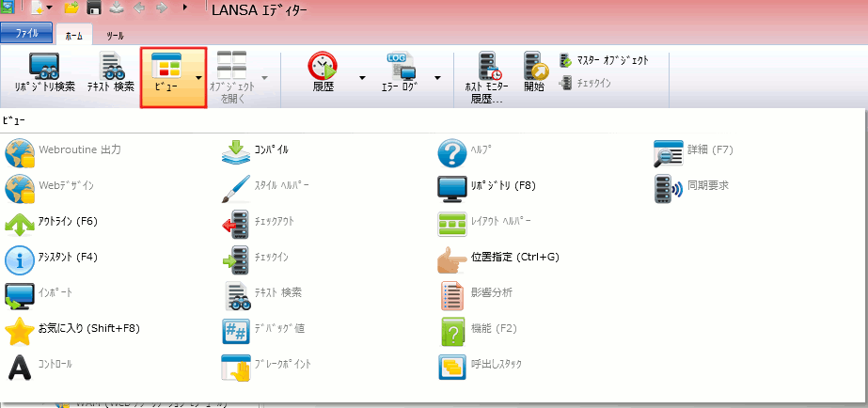Click the 開始 start button
This screenshot has width=868, height=408.
tap(534, 72)
